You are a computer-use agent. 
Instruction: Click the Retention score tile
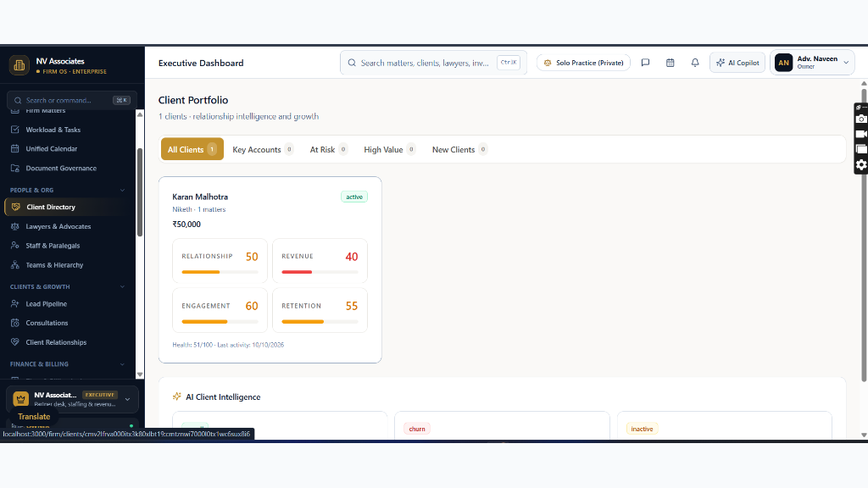(320, 310)
